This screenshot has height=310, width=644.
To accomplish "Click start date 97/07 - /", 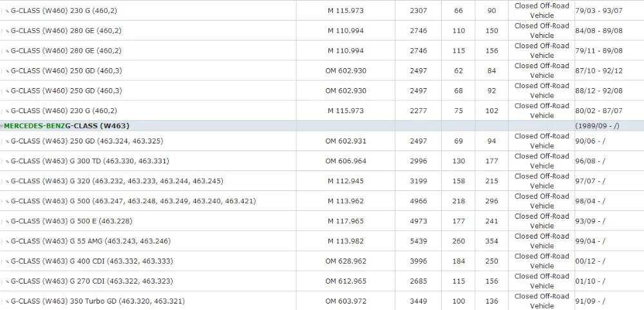I will coord(590,181).
